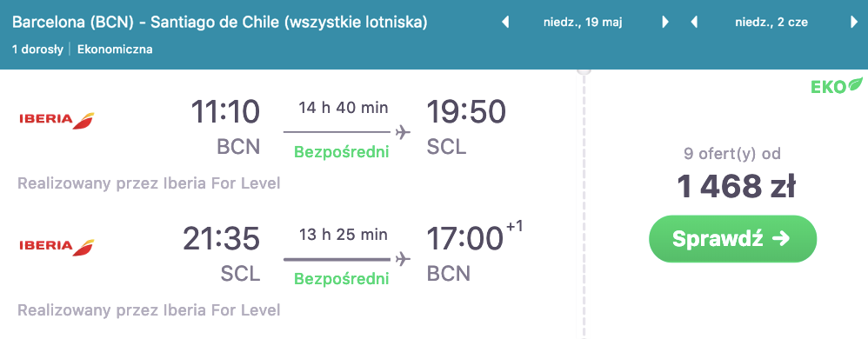Go to next return date arrow

(x=854, y=22)
